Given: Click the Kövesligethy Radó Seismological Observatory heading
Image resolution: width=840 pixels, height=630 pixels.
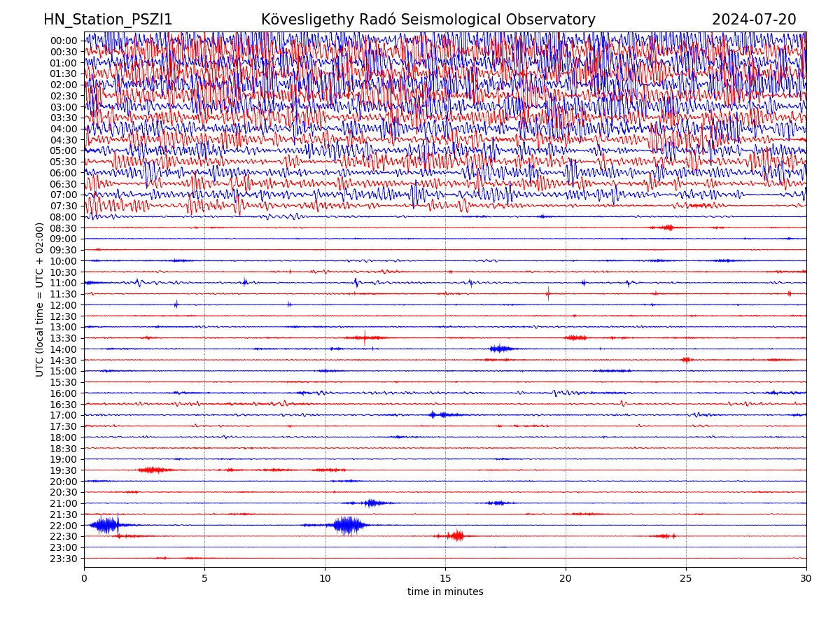Looking at the screenshot, I should coord(428,20).
